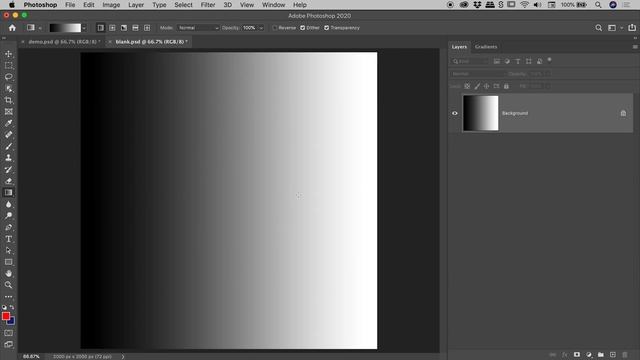640x360 pixels.
Task: Select the Hand tool
Action: (x=9, y=273)
